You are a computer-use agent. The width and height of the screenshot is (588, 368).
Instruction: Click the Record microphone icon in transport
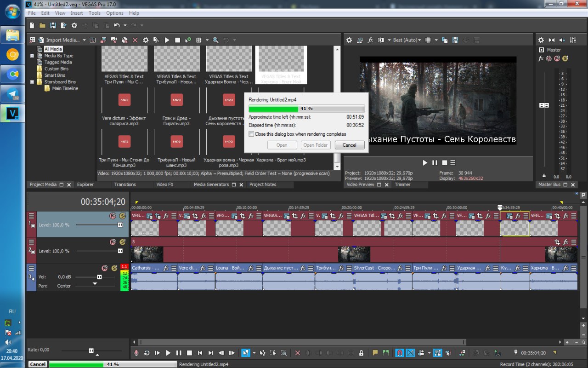coord(136,353)
